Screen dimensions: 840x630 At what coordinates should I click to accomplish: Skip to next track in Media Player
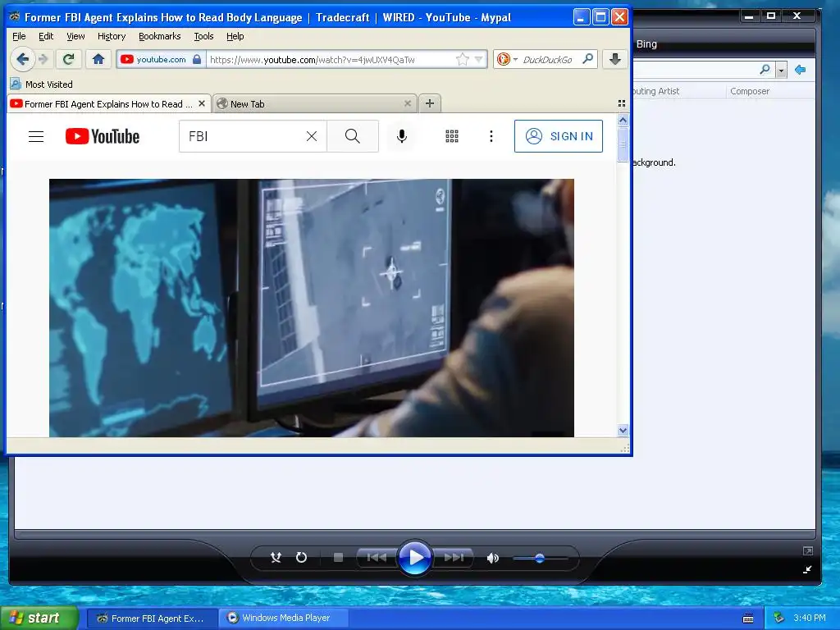click(x=453, y=558)
